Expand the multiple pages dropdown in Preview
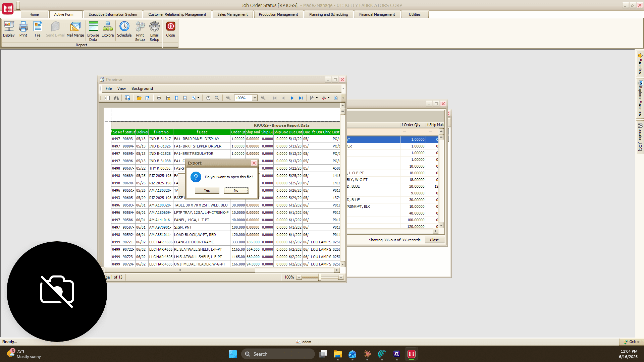 [317, 98]
